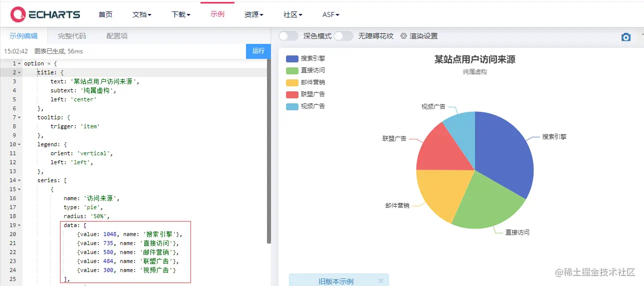Screen dimensions: 644x286
Task: Toggle 视频广告 legend item
Action: coord(305,106)
